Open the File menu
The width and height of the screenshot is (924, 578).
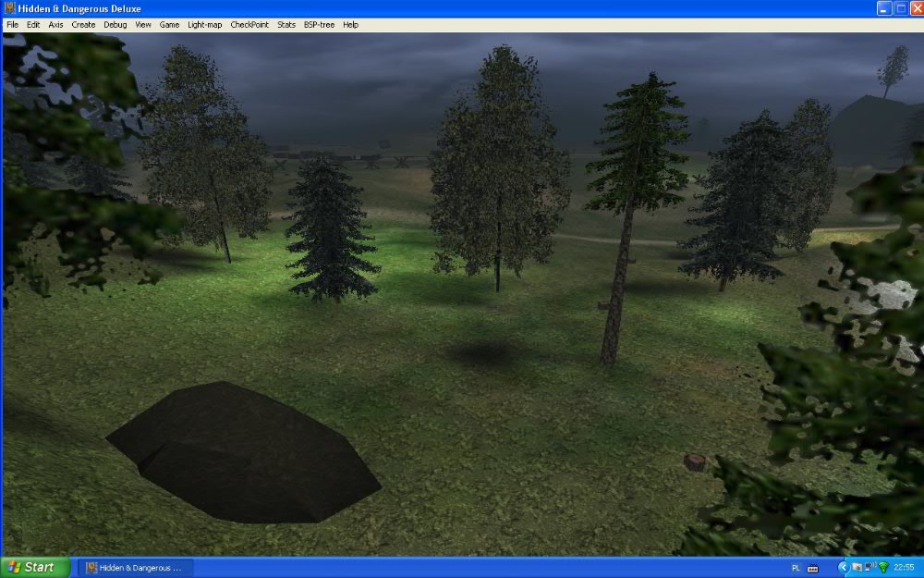pos(12,25)
